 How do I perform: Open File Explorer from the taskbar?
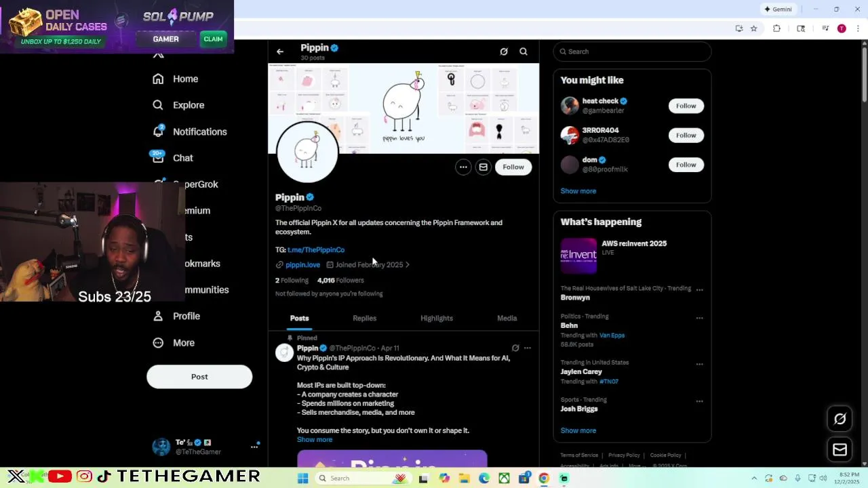(x=464, y=479)
